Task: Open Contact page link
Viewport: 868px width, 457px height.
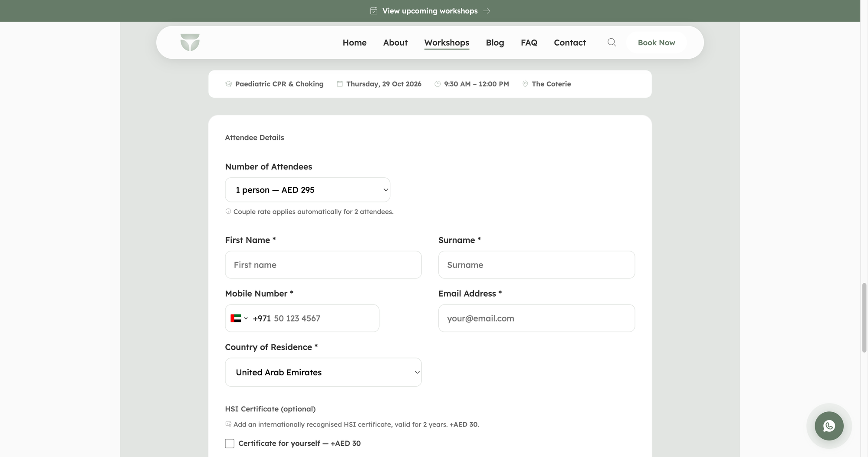Action: pos(570,43)
